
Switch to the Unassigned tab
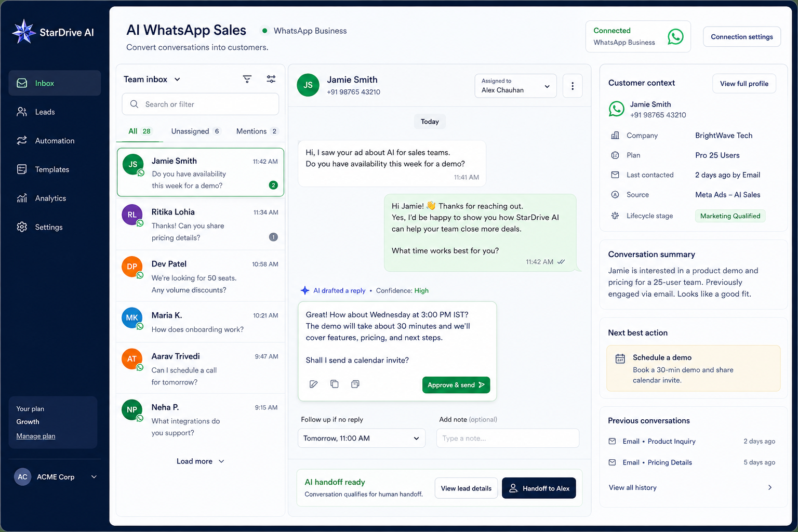click(x=195, y=131)
